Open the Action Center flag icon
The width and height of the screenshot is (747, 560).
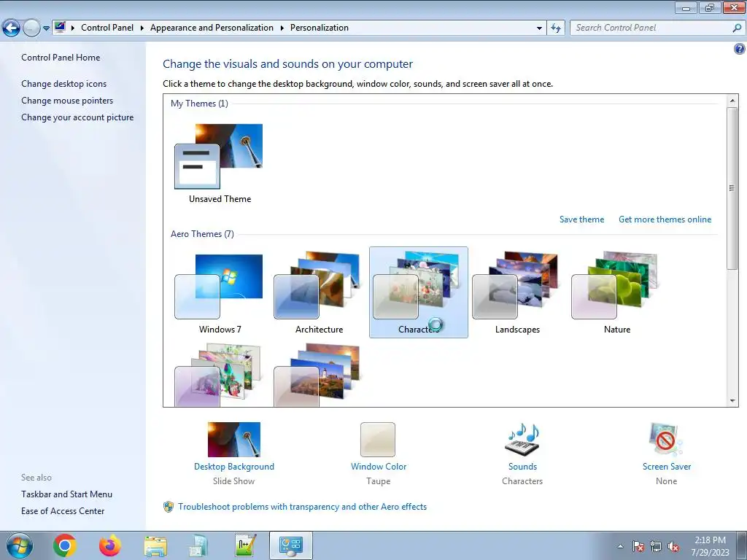pos(638,546)
